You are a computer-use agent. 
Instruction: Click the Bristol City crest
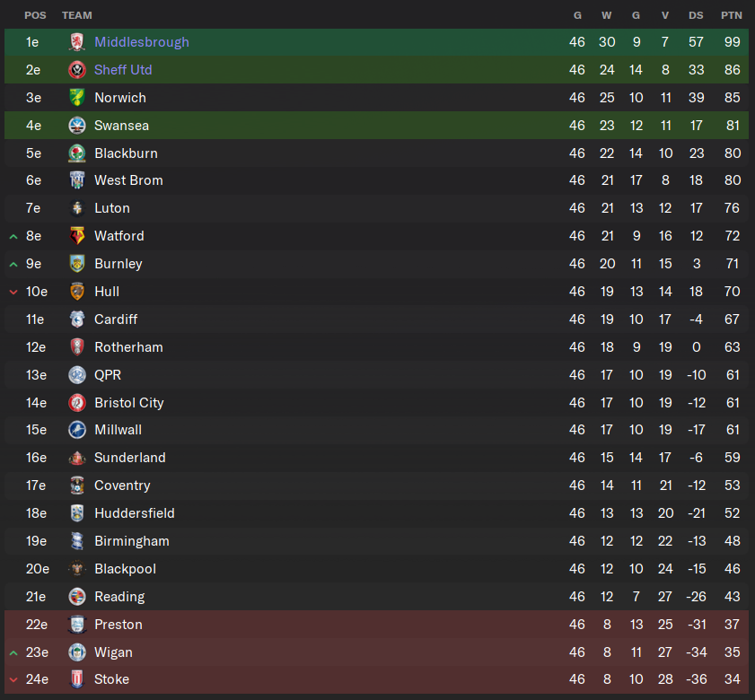[77, 403]
